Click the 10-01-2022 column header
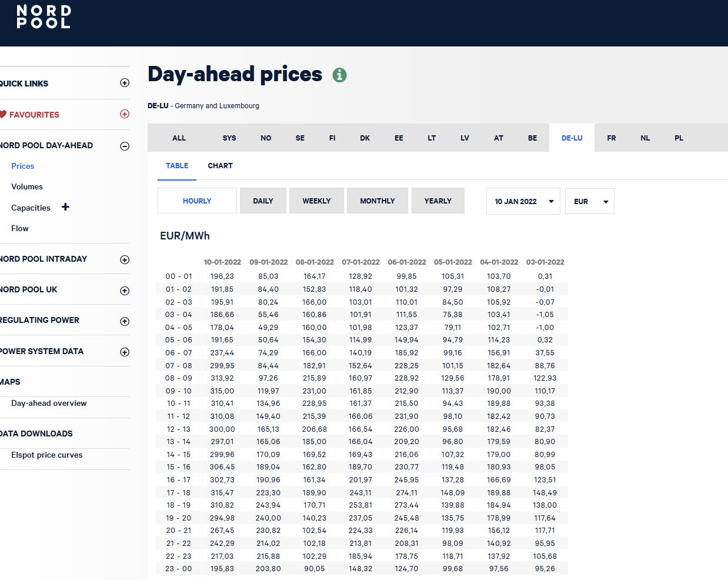Screen dimensions: 728x580 [222, 262]
